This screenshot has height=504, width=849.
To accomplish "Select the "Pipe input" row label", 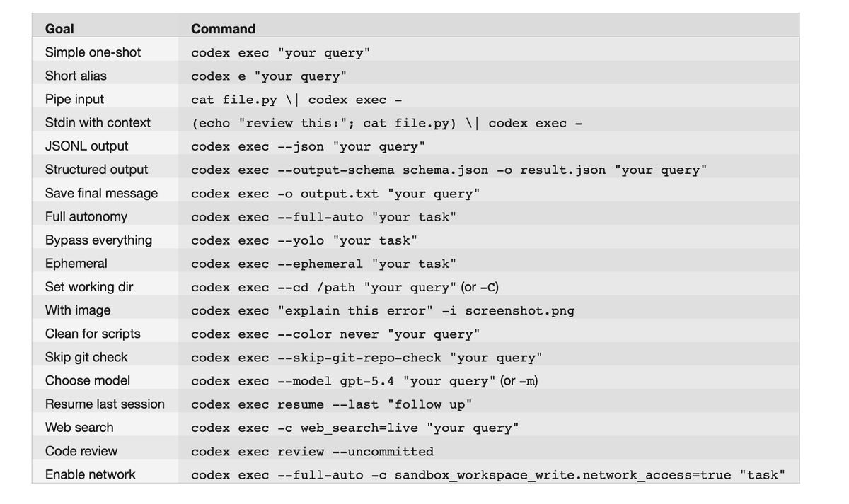I will [x=74, y=100].
